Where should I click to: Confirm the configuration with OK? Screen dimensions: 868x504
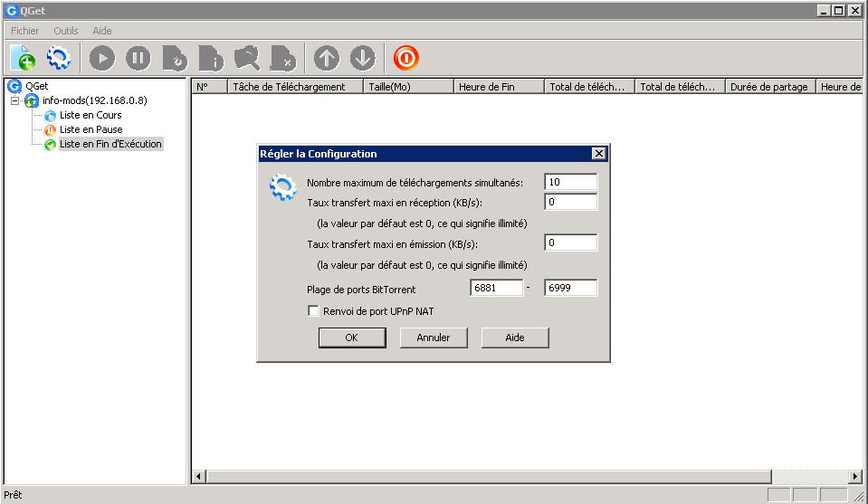click(x=352, y=338)
